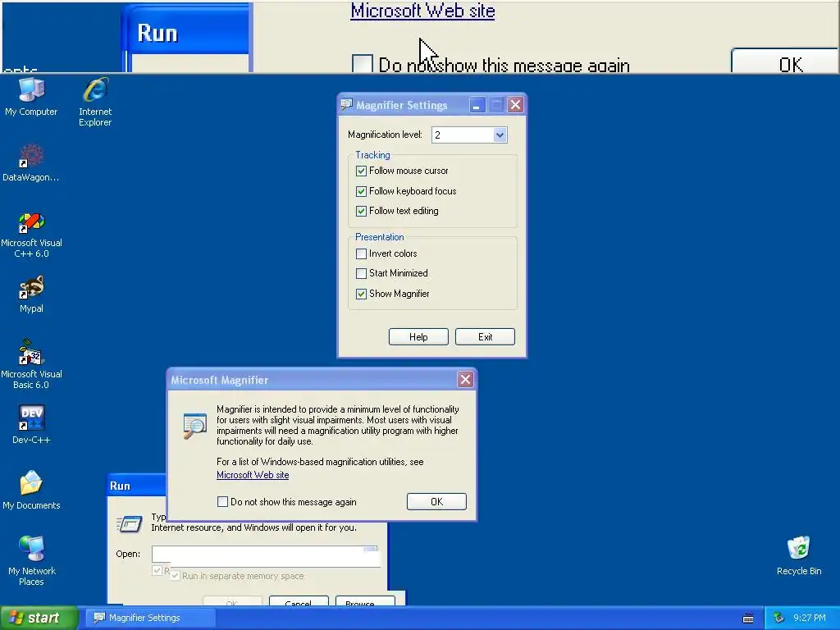Click Magnifier Settings taskbar button
The width and height of the screenshot is (840, 630).
[152, 618]
